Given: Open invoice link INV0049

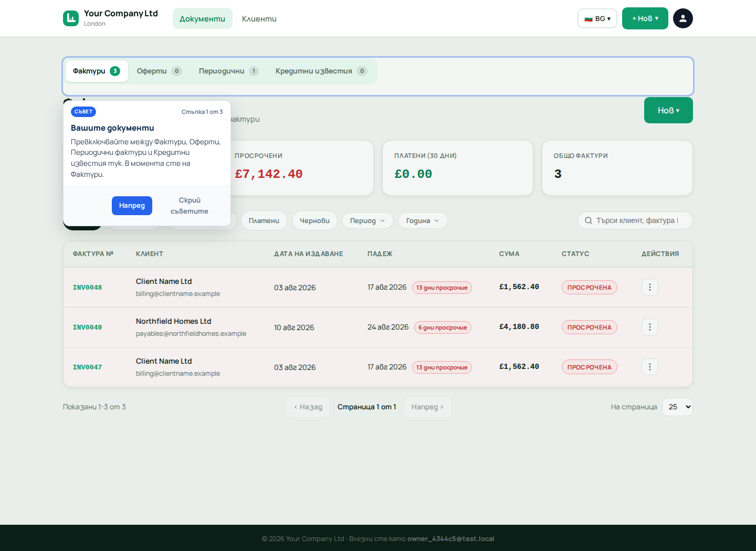Looking at the screenshot, I should click(87, 327).
